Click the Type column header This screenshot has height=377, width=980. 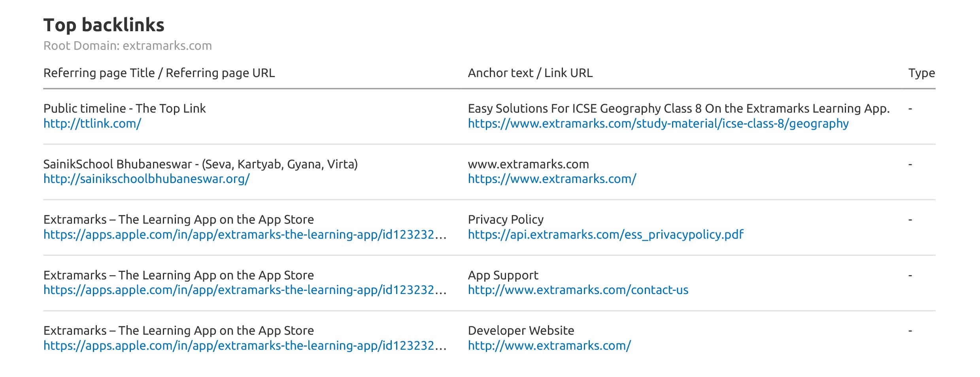tap(921, 73)
